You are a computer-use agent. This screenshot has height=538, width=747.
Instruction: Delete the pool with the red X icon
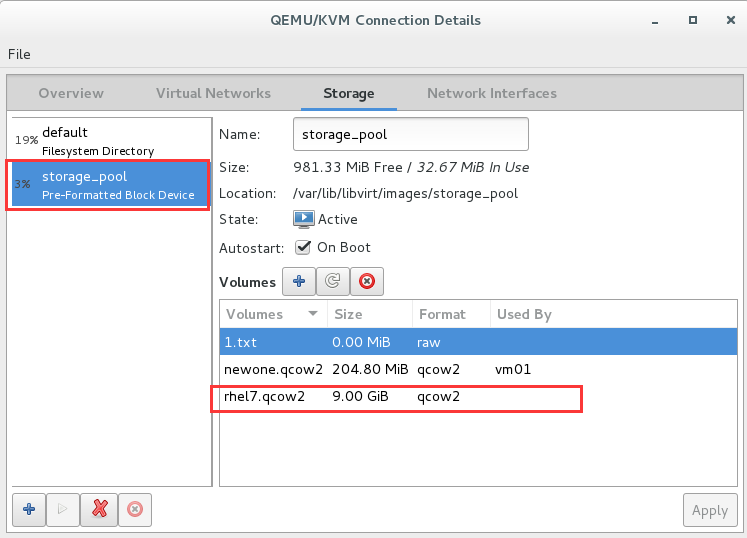pyautogui.click(x=99, y=509)
